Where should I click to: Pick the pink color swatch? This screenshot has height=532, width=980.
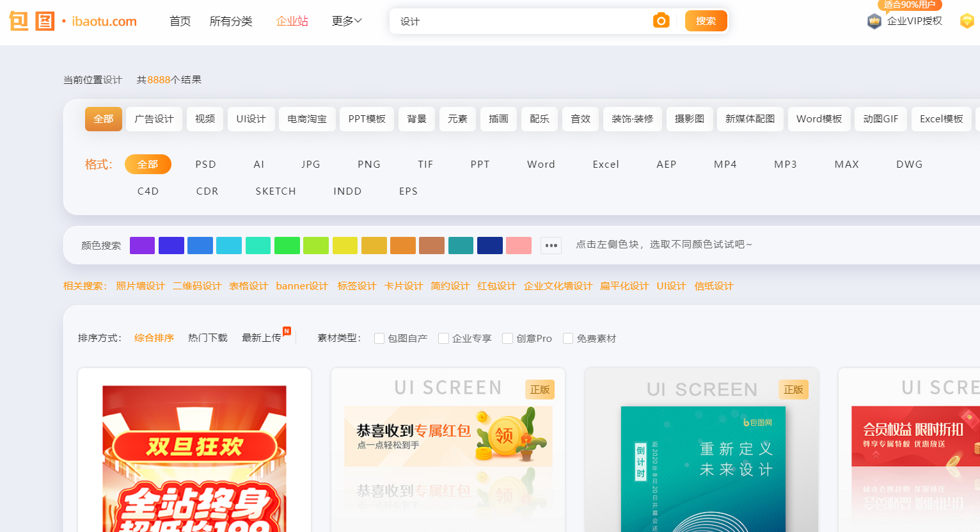[519, 245]
